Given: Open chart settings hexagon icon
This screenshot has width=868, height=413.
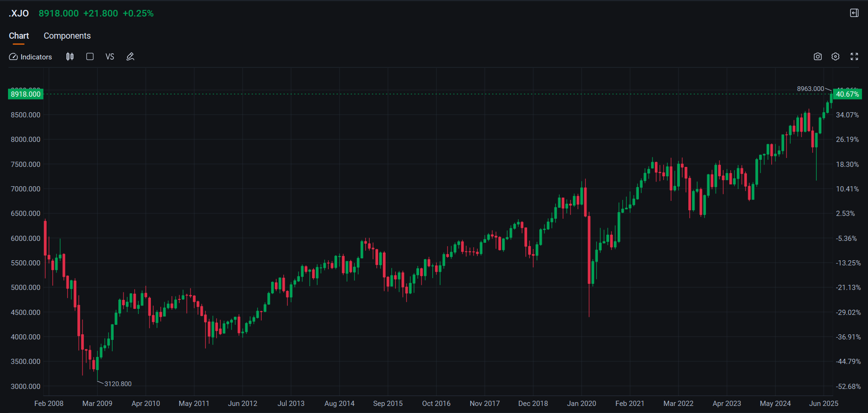Looking at the screenshot, I should click(835, 57).
